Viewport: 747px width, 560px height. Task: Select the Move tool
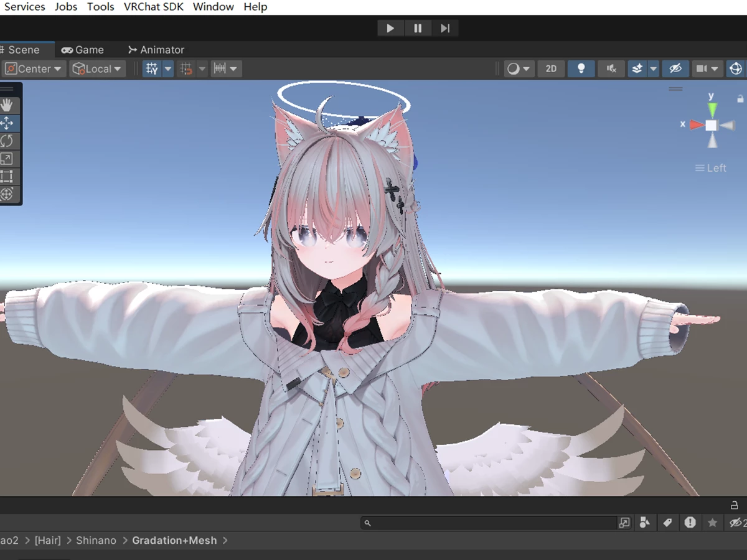(x=7, y=123)
